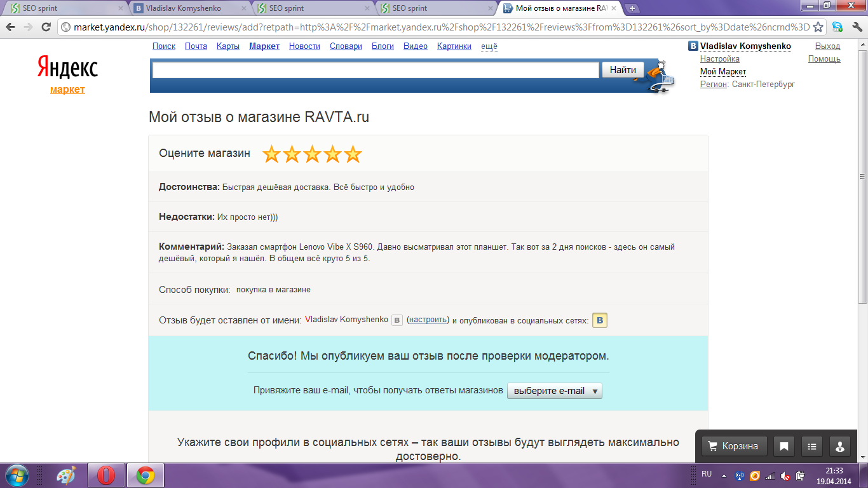The image size is (868, 488).
Task: Click the shopping cart image beside search
Action: tap(660, 77)
